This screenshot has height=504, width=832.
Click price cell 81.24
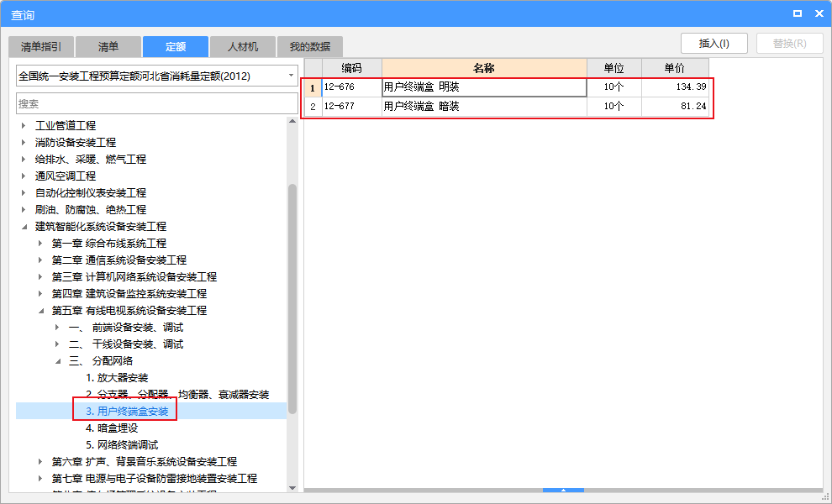click(x=675, y=106)
